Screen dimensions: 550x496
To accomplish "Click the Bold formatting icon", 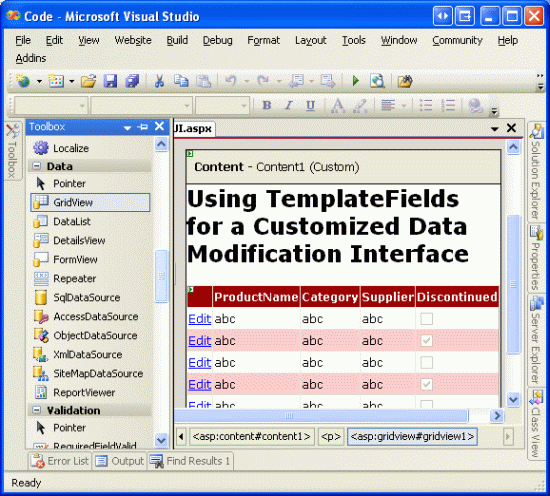I will click(267, 105).
